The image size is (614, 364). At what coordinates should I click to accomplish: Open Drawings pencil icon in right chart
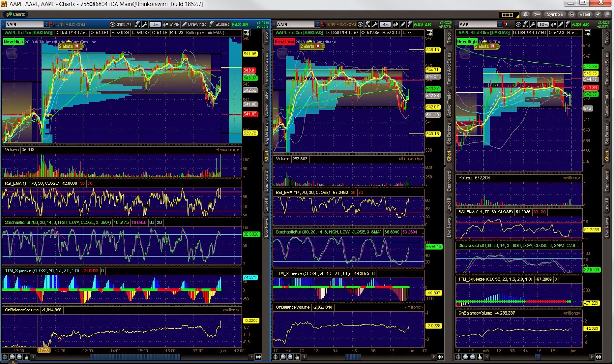coord(561,25)
